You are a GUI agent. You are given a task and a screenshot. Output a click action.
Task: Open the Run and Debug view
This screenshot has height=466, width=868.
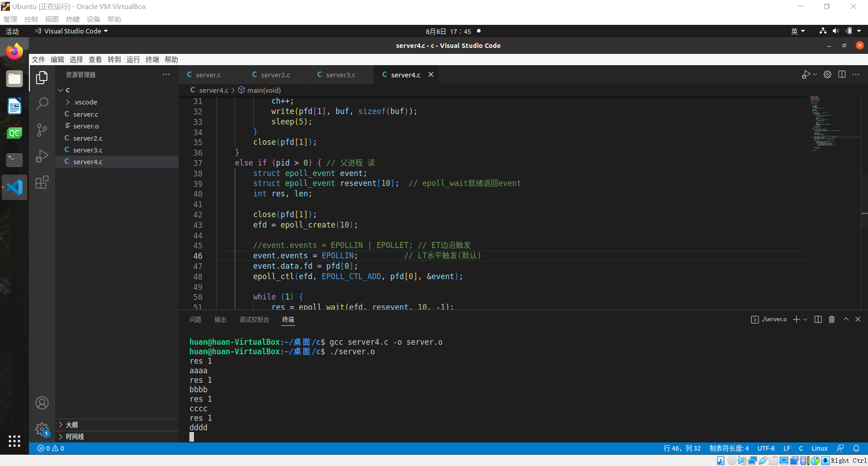pyautogui.click(x=42, y=156)
